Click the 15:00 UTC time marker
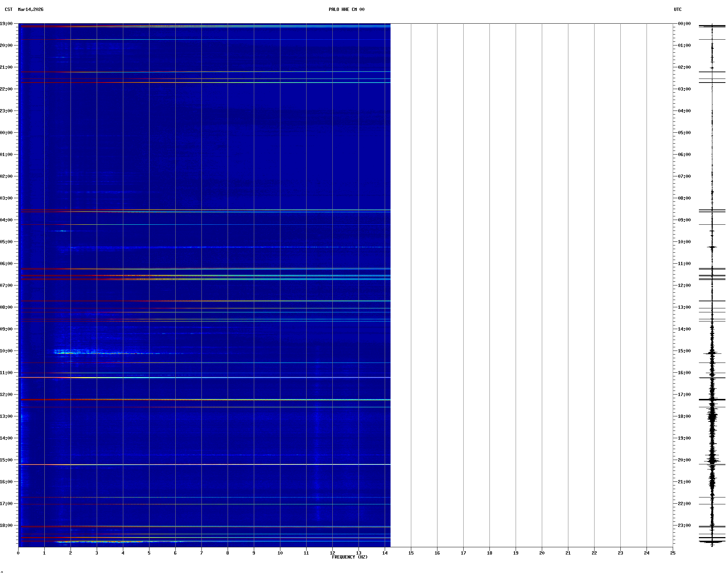The width and height of the screenshot is (728, 576). pyautogui.click(x=684, y=351)
